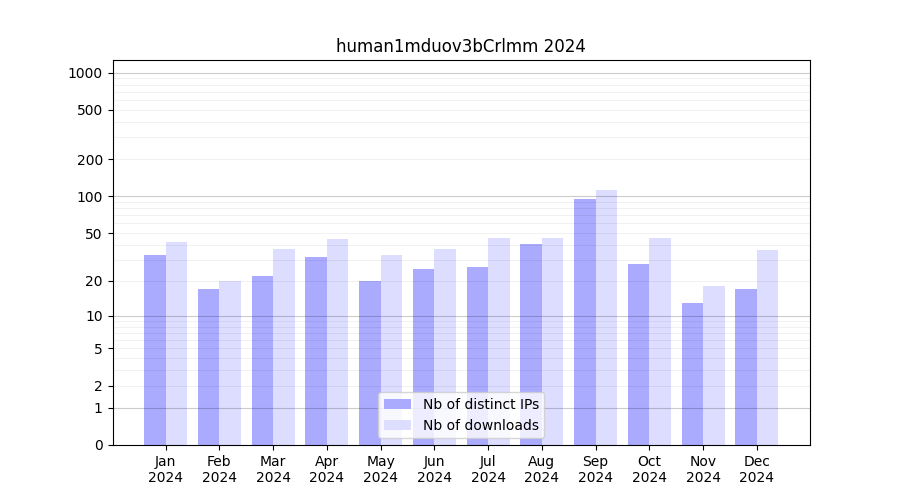Click the Jul 2024 x-axis label
Viewport: 900px width, 500px height.
click(x=488, y=469)
